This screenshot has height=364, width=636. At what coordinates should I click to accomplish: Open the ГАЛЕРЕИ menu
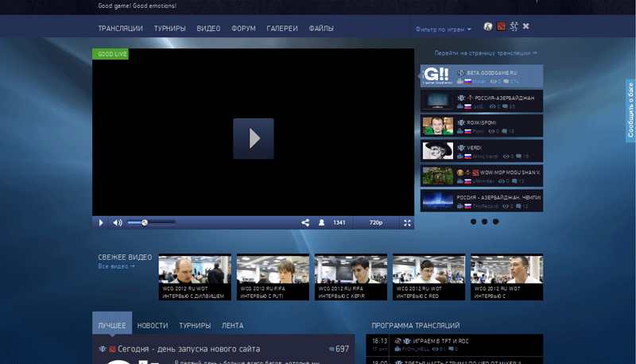[x=282, y=29]
